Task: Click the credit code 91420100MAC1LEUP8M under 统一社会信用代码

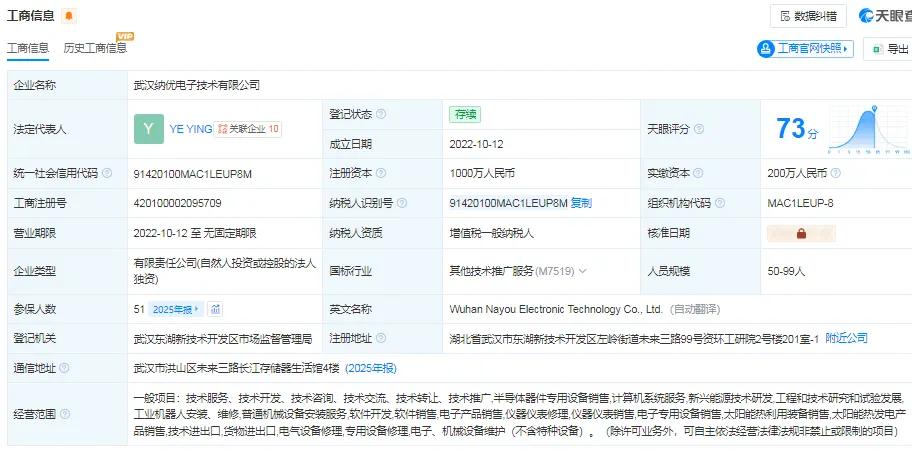Action: coord(193,173)
